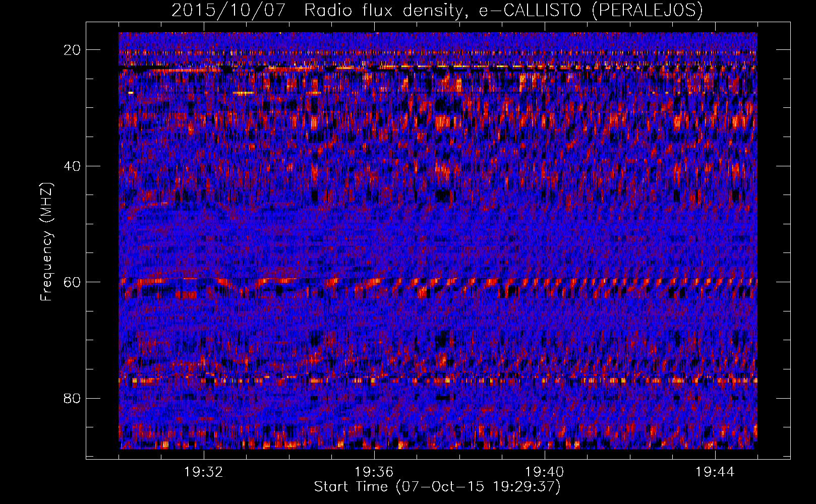This screenshot has width=816, height=504.
Task: Click the 'Start Time (07-Oct-15 19:29:37)' axis label
Action: pyautogui.click(x=437, y=487)
